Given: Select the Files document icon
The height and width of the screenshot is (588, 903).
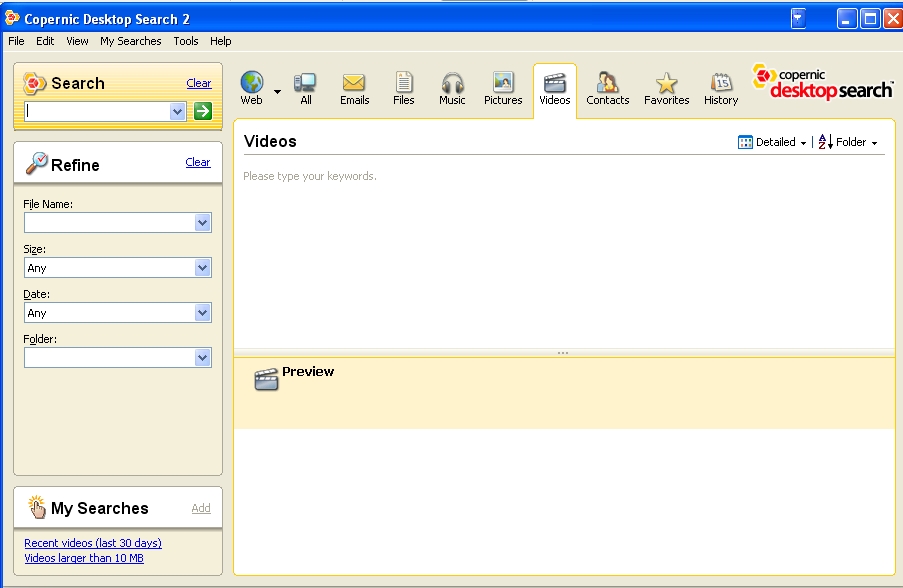Looking at the screenshot, I should tap(404, 82).
